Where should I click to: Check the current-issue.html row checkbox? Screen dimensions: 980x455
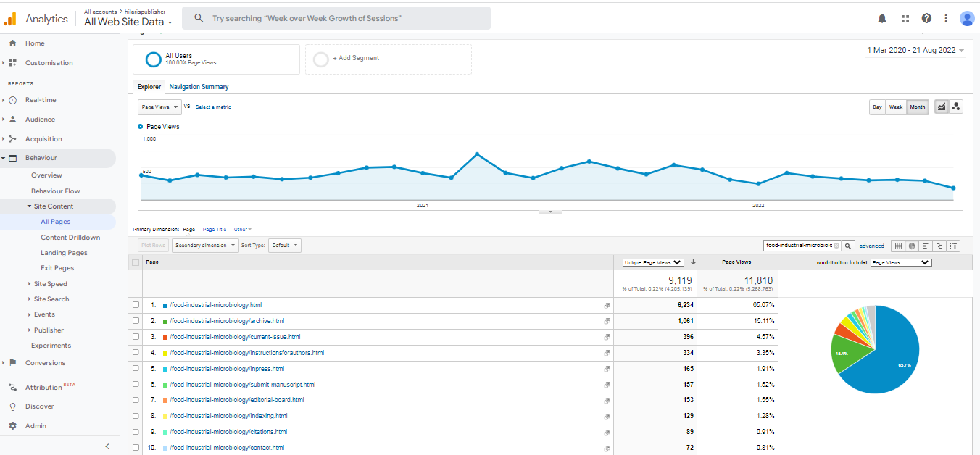tap(136, 337)
